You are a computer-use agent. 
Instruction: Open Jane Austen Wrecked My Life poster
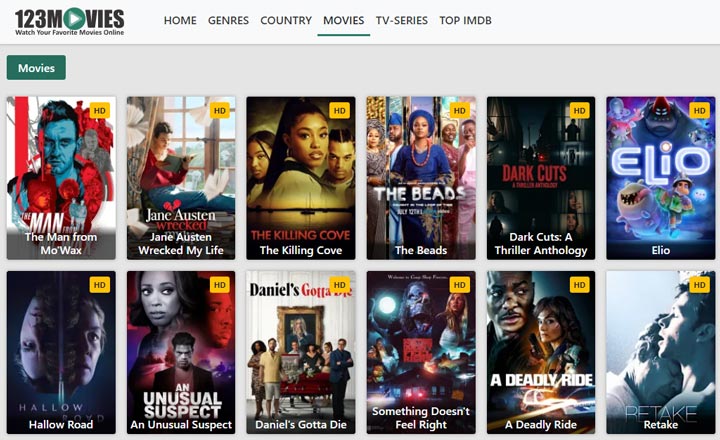[181, 178]
